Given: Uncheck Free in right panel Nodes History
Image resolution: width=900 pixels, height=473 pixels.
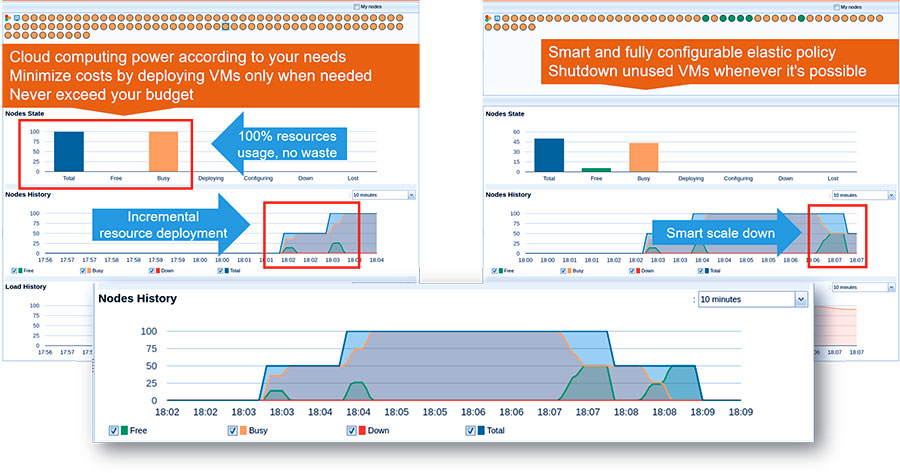Looking at the screenshot, I should tap(494, 270).
